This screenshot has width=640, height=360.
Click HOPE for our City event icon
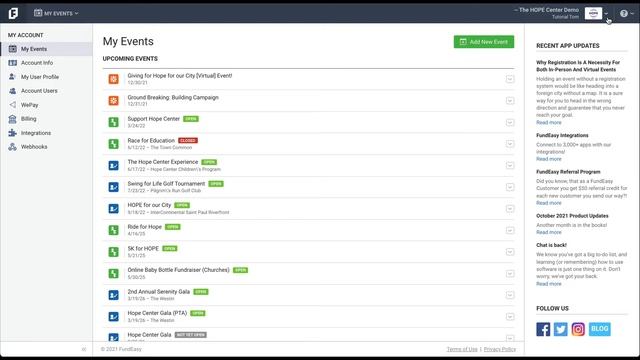(x=113, y=209)
